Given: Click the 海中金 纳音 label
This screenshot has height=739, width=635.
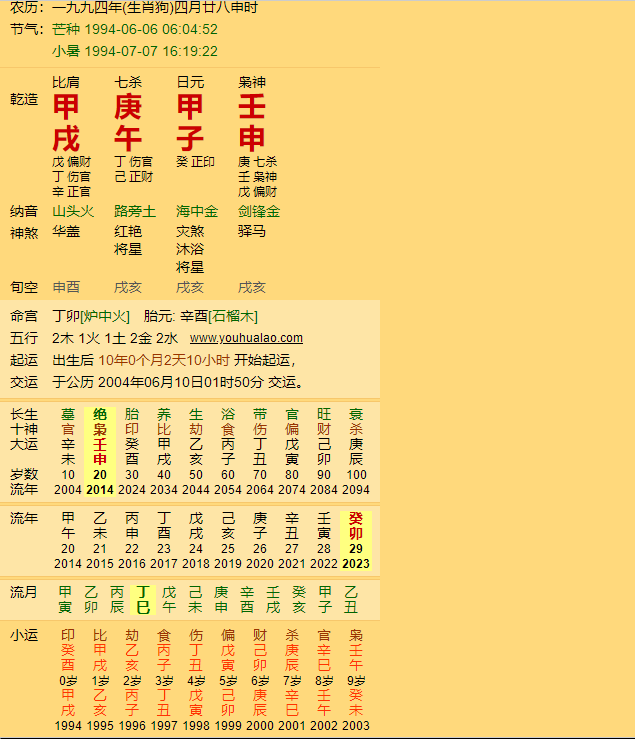Looking at the screenshot, I should pyautogui.click(x=197, y=211).
